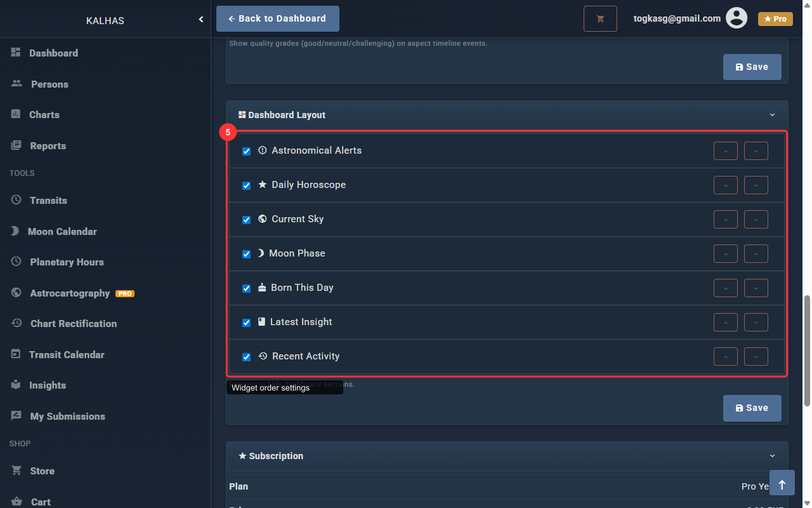
Task: Click the scroll-to-top arrow button
Action: point(782,485)
